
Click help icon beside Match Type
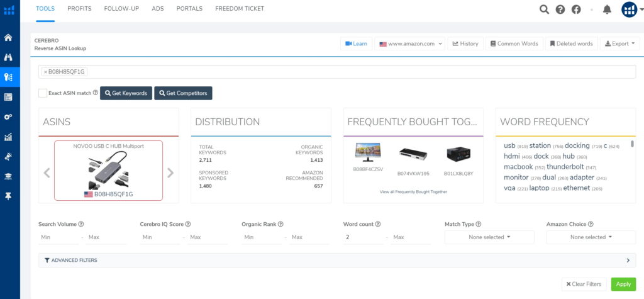tap(479, 224)
